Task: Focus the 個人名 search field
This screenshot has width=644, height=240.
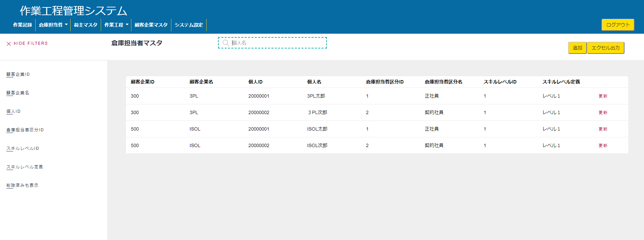Action: tap(272, 43)
